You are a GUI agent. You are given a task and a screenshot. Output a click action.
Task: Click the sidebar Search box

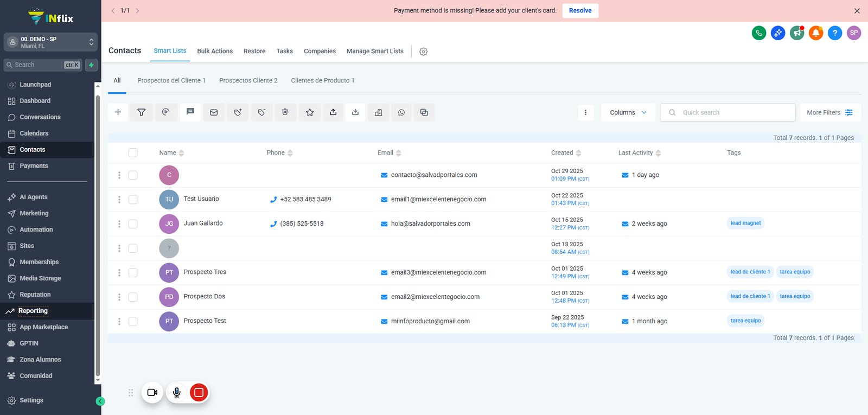[43, 65]
